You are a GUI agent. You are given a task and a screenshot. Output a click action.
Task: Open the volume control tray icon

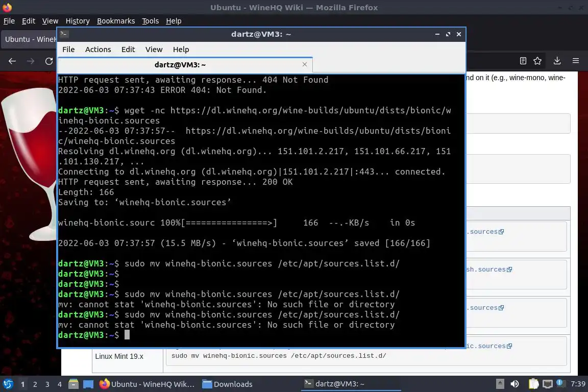[515, 384]
